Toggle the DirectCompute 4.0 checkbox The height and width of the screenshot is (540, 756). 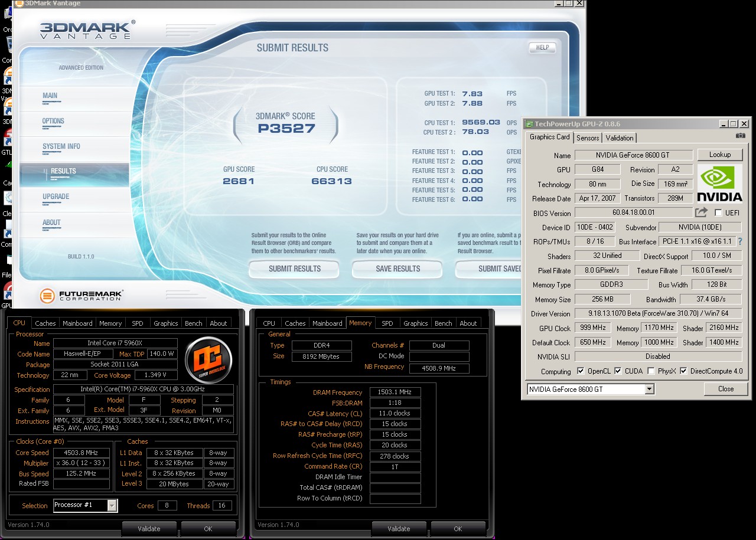point(683,371)
